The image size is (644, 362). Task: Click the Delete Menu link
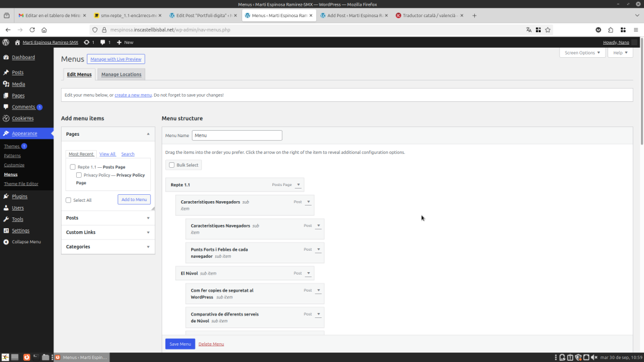pos(211,344)
